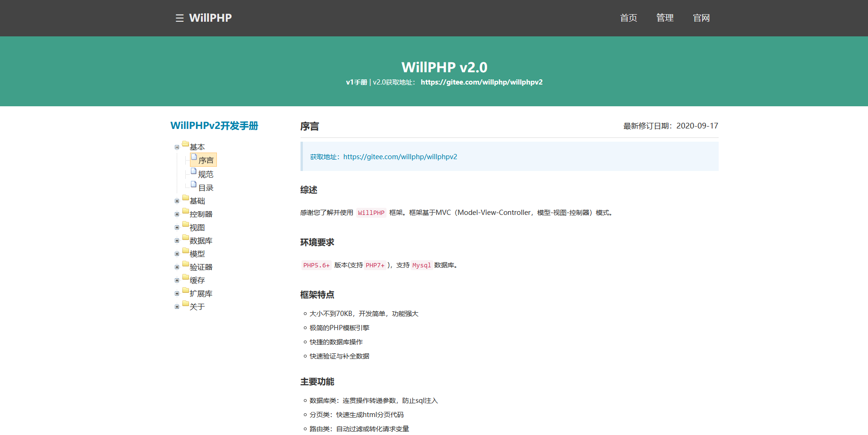
Task: Open the hamburger menu icon beside WillPHP
Action: tap(180, 18)
